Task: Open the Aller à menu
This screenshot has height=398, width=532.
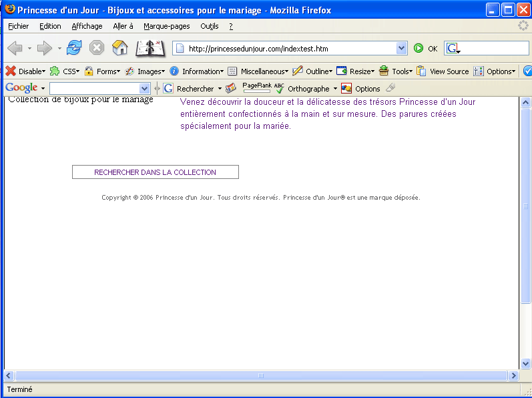Action: coord(123,26)
